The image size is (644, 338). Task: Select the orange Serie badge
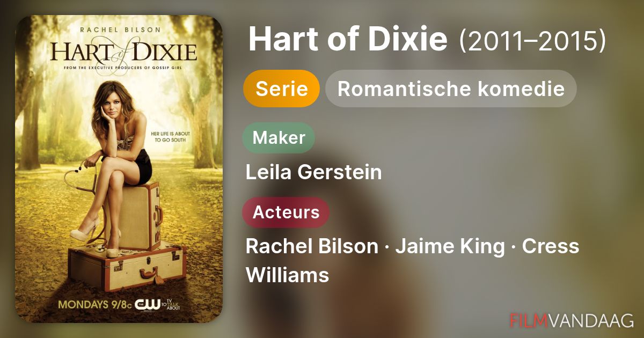(x=282, y=89)
